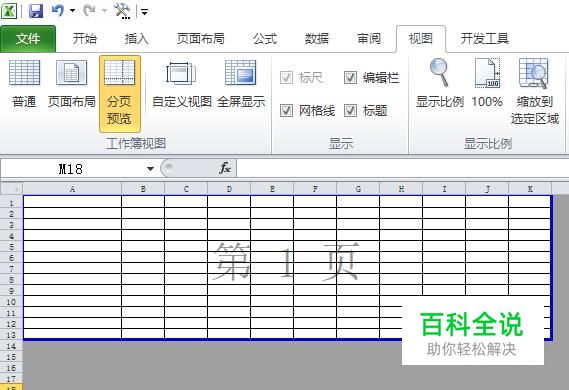Select column F header
This screenshot has height=390, width=569.
coord(315,189)
